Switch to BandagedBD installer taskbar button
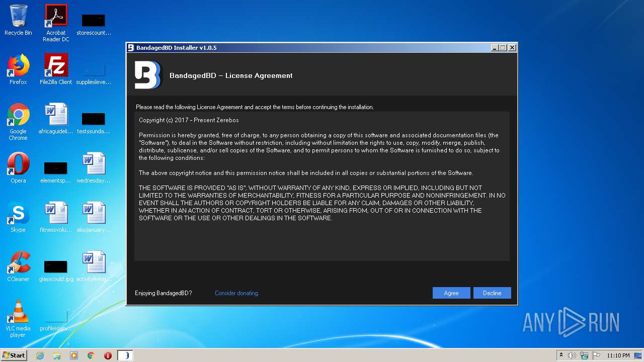This screenshot has width=644, height=362. tap(125, 355)
